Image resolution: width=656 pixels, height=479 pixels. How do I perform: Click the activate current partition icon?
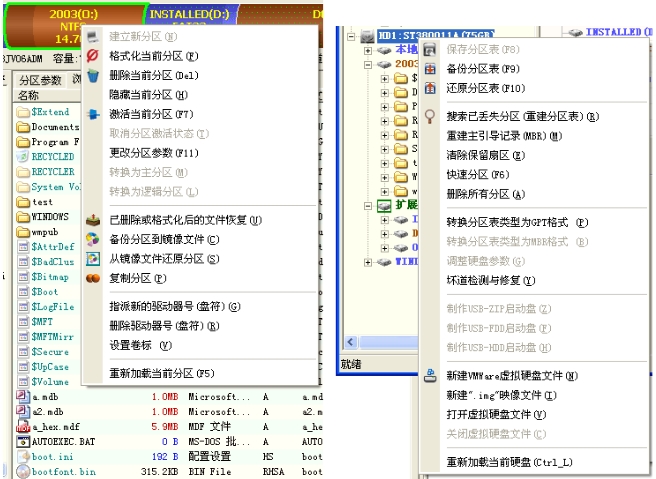pyautogui.click(x=94, y=114)
